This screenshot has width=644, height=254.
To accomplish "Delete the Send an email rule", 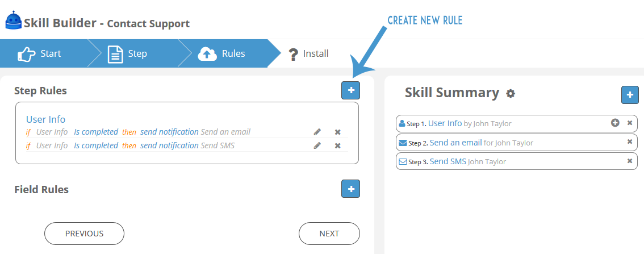I will pyautogui.click(x=337, y=132).
